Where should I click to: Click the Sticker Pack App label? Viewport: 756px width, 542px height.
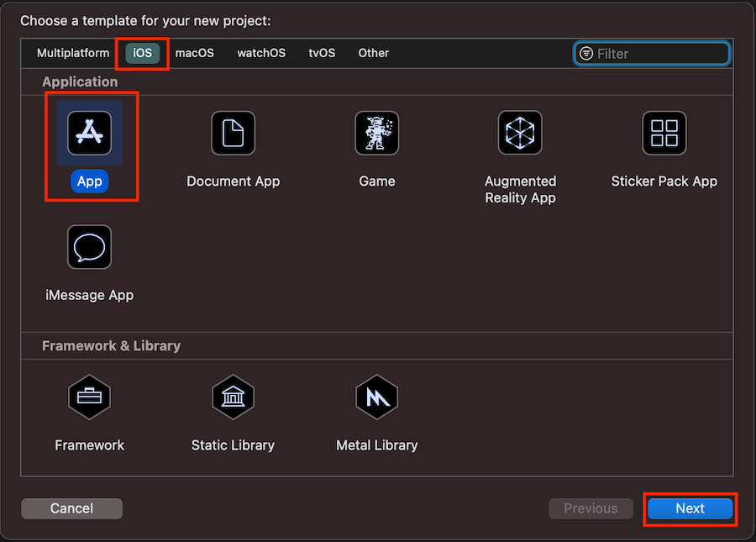pyautogui.click(x=664, y=182)
